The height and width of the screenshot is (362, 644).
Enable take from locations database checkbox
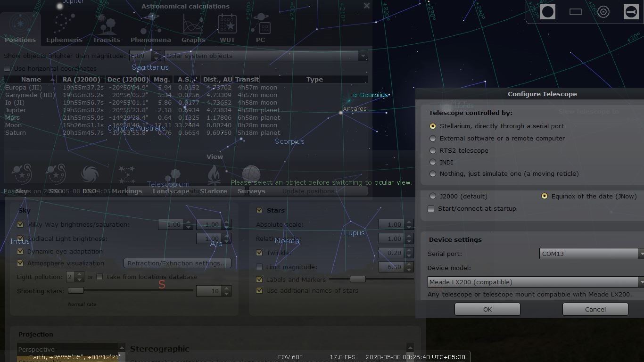pos(99,277)
